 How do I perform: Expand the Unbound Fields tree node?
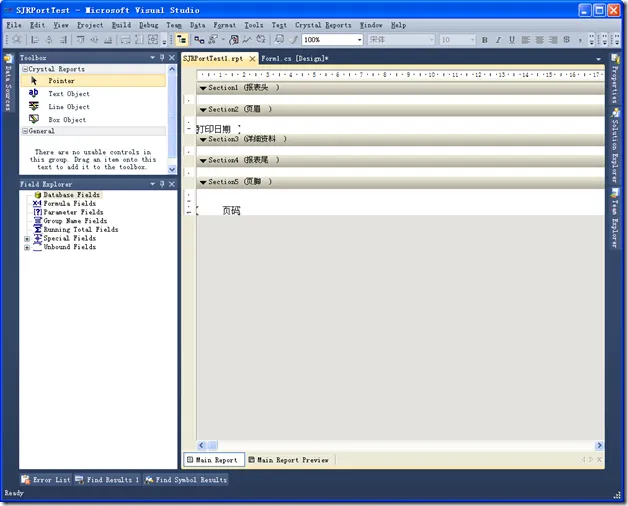point(27,247)
